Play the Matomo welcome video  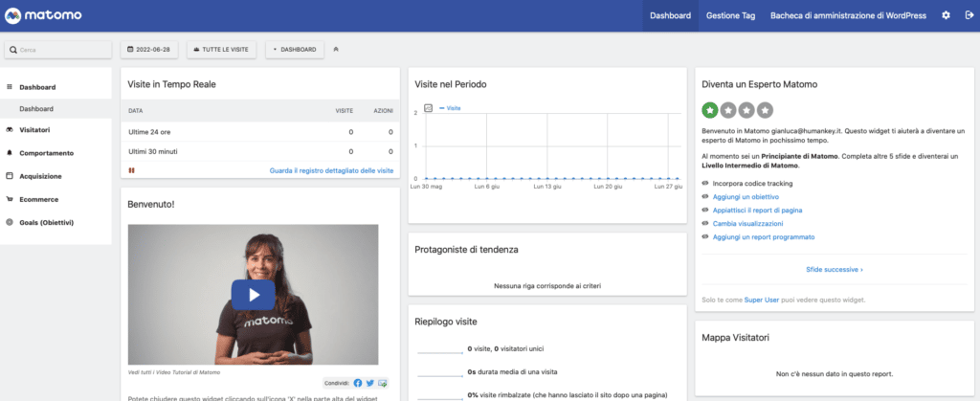point(253,294)
